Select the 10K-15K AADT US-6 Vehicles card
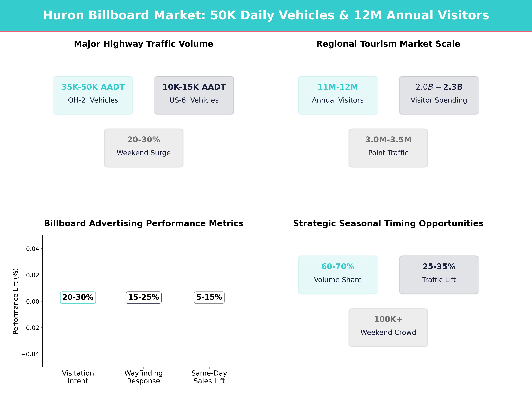This screenshot has height=399, width=532. [x=194, y=95]
